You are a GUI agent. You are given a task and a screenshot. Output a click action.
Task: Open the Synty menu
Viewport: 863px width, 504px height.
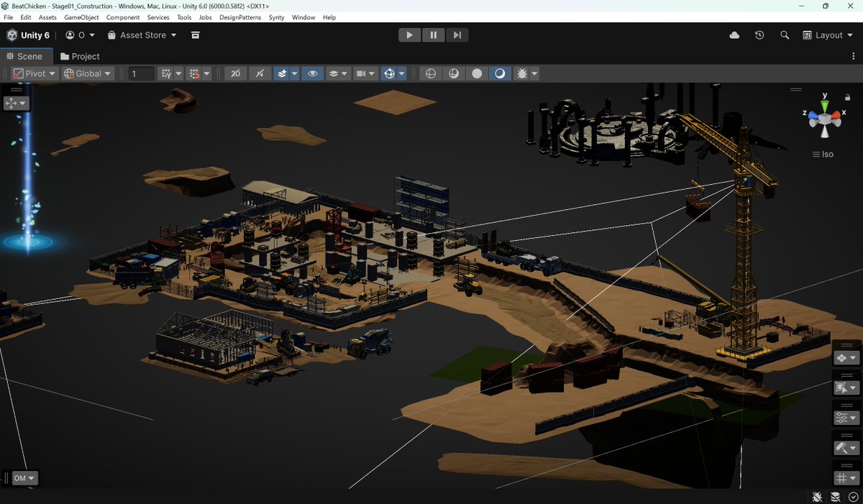click(276, 17)
